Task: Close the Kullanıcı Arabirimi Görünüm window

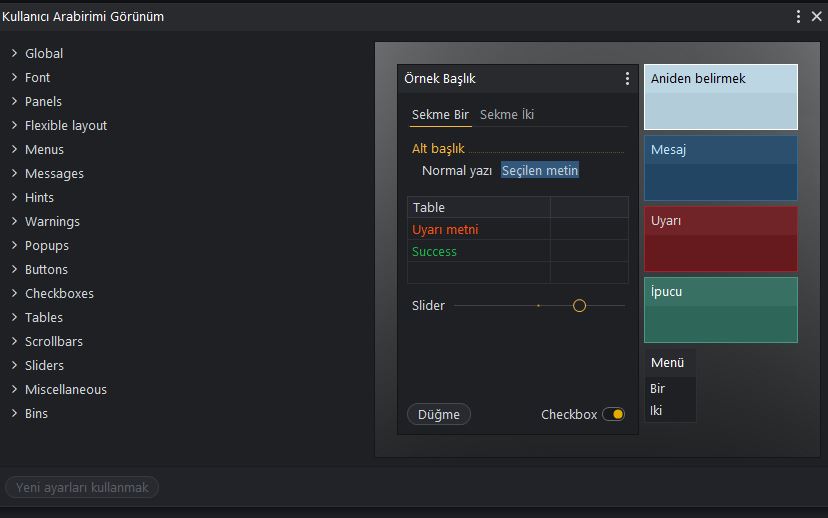Action: (816, 16)
